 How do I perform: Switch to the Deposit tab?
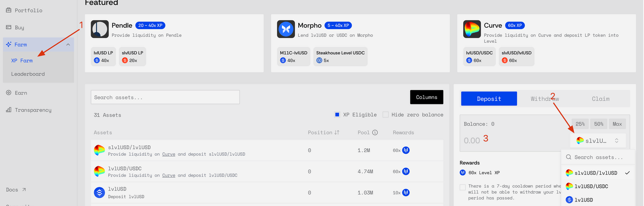coord(489,98)
